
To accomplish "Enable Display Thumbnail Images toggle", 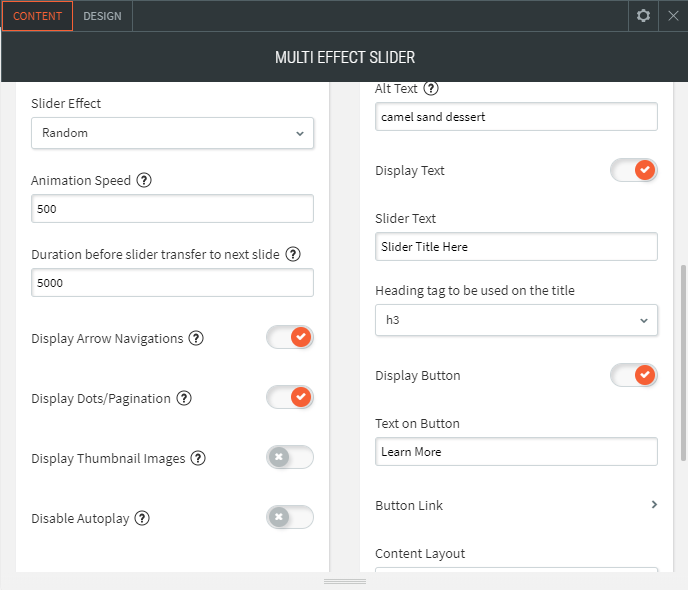I will [290, 458].
